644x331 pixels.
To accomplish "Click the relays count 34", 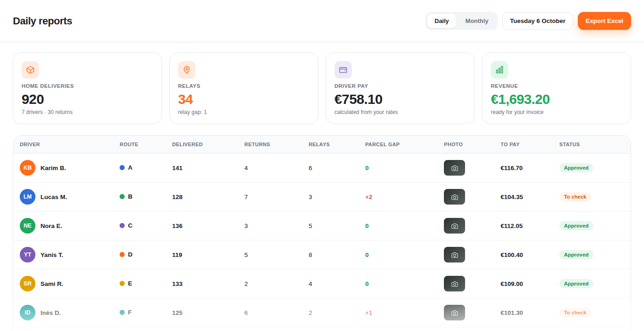I will [185, 99].
